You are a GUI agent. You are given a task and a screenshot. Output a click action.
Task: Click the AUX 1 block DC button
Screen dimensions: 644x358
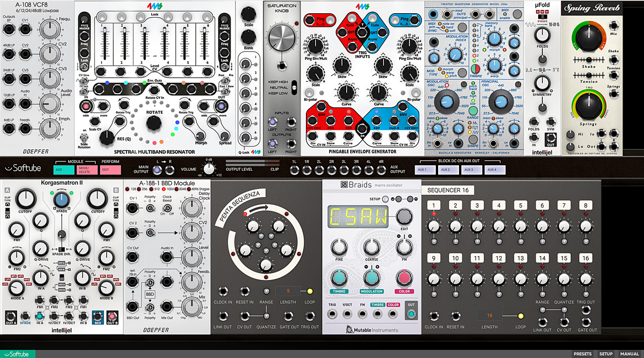click(425, 169)
